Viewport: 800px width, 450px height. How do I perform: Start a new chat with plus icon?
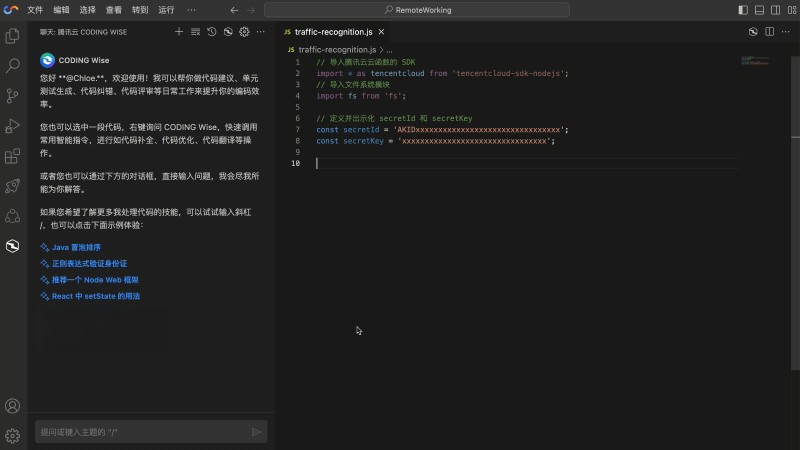(179, 32)
